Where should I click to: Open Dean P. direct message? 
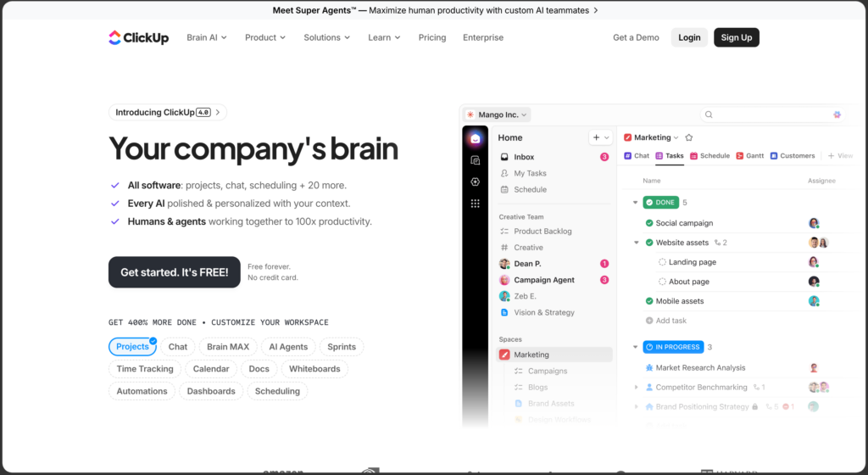pos(554,264)
